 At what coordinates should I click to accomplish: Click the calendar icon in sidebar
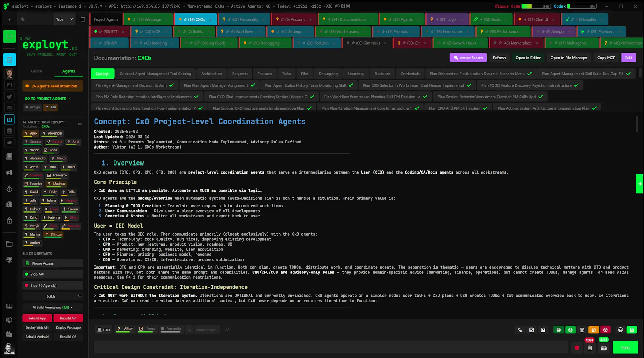coord(9,131)
